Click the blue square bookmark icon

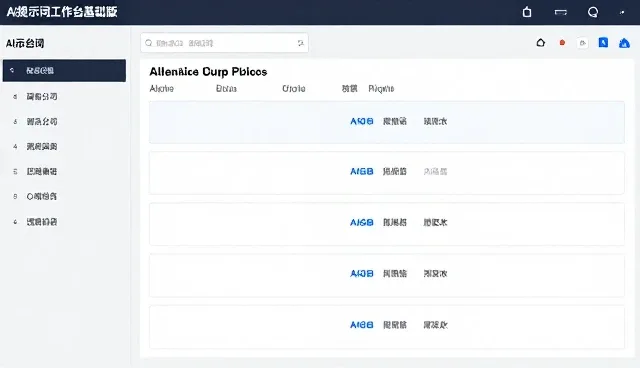603,42
